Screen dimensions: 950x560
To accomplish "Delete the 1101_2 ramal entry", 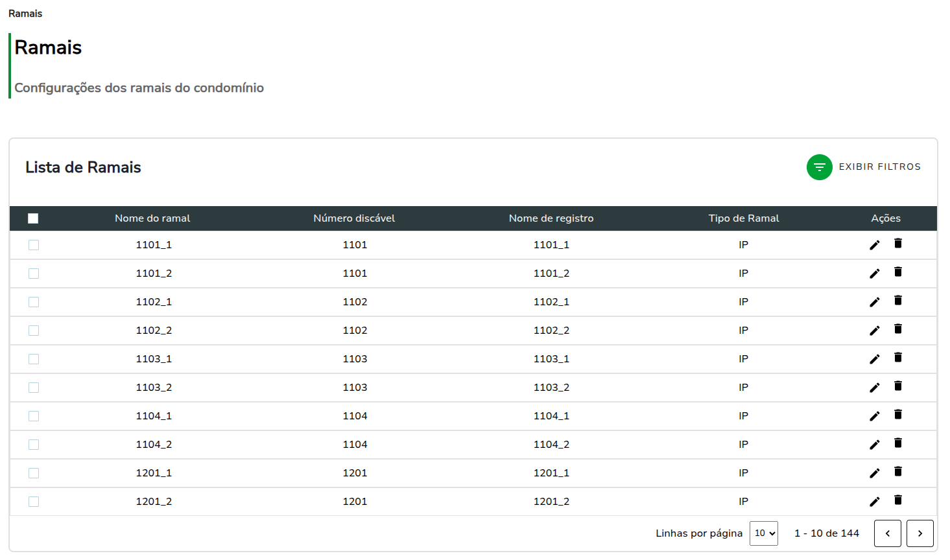I will coord(898,272).
